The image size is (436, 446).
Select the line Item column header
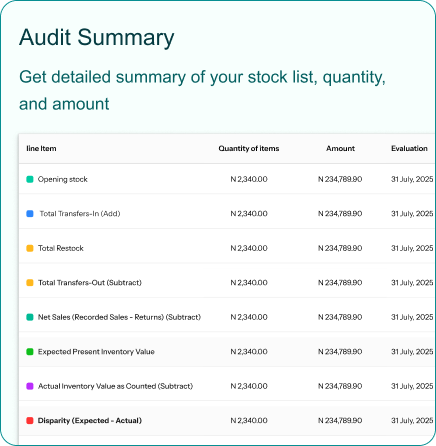coord(41,148)
